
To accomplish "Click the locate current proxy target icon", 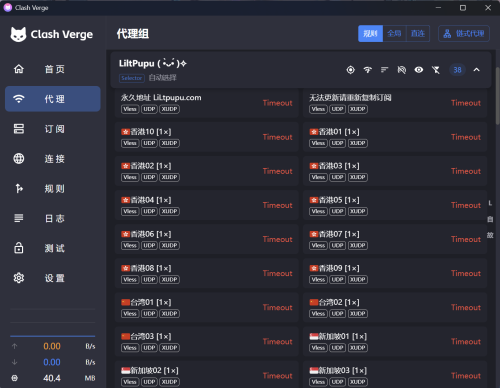I will click(350, 70).
